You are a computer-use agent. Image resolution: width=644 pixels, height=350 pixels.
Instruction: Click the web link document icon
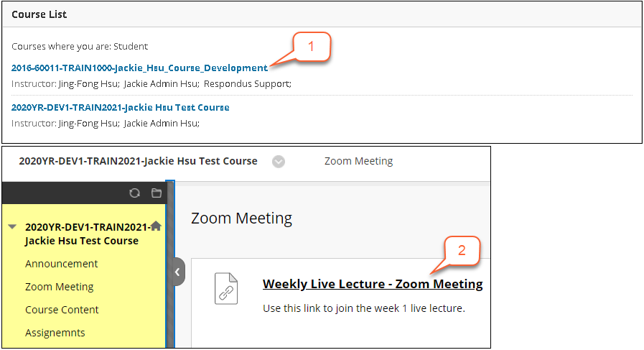[x=226, y=289]
